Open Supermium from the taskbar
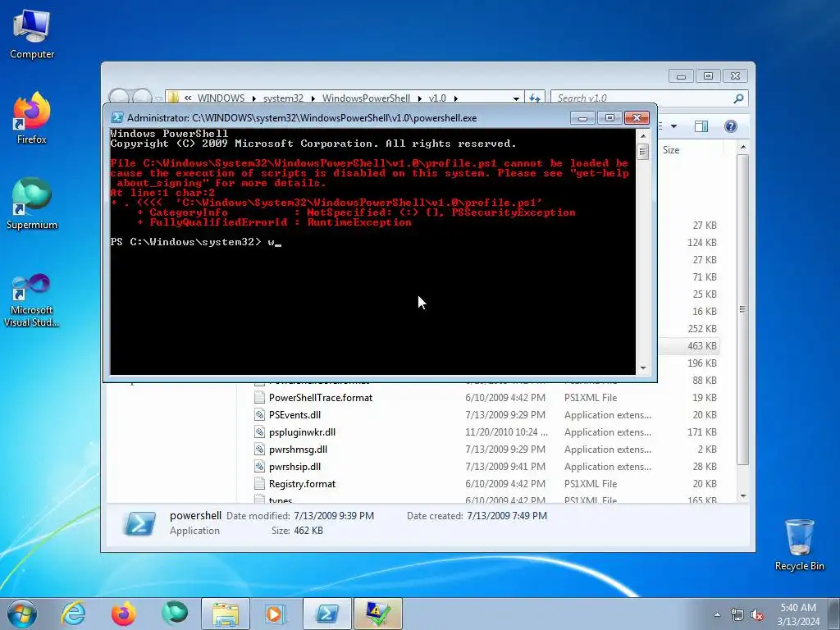 [x=175, y=614]
